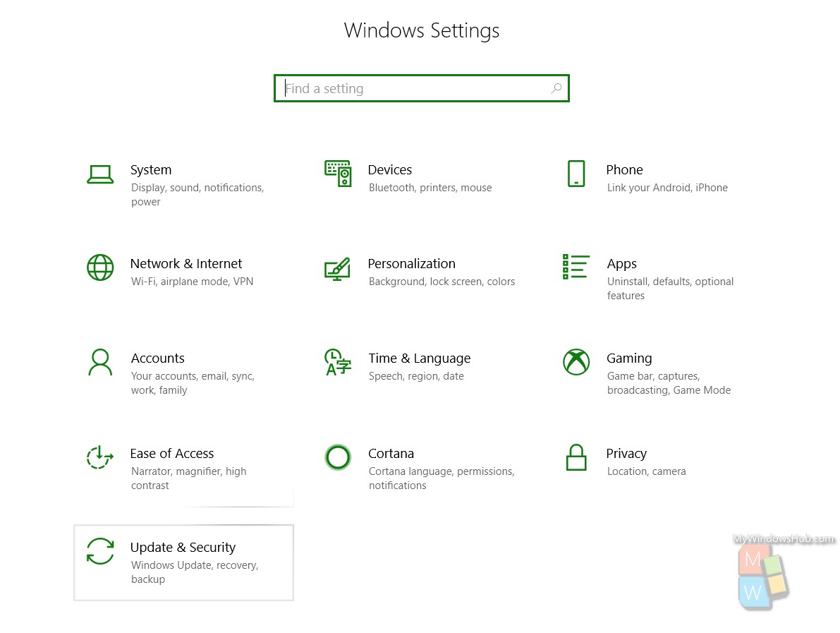Viewport: 840px width, 633px height.
Task: Open the System settings title
Action: (151, 170)
